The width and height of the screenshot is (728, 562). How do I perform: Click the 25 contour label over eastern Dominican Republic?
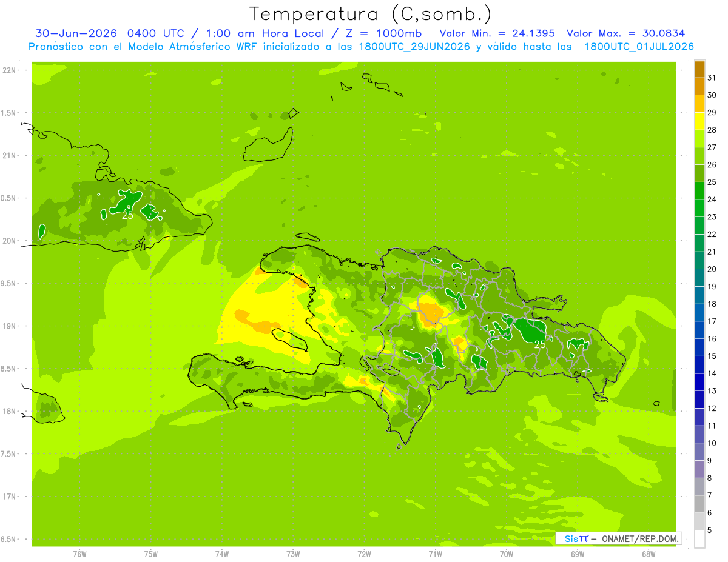[539, 344]
